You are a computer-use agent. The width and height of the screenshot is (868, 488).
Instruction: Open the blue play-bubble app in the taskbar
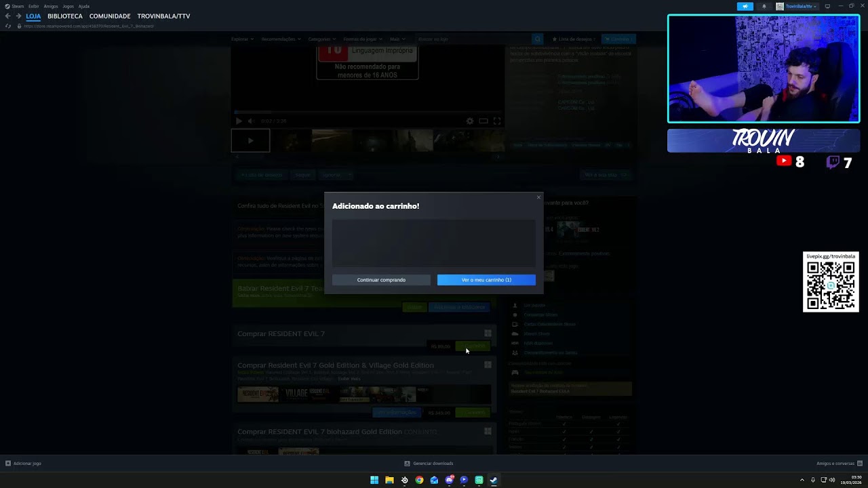click(464, 480)
